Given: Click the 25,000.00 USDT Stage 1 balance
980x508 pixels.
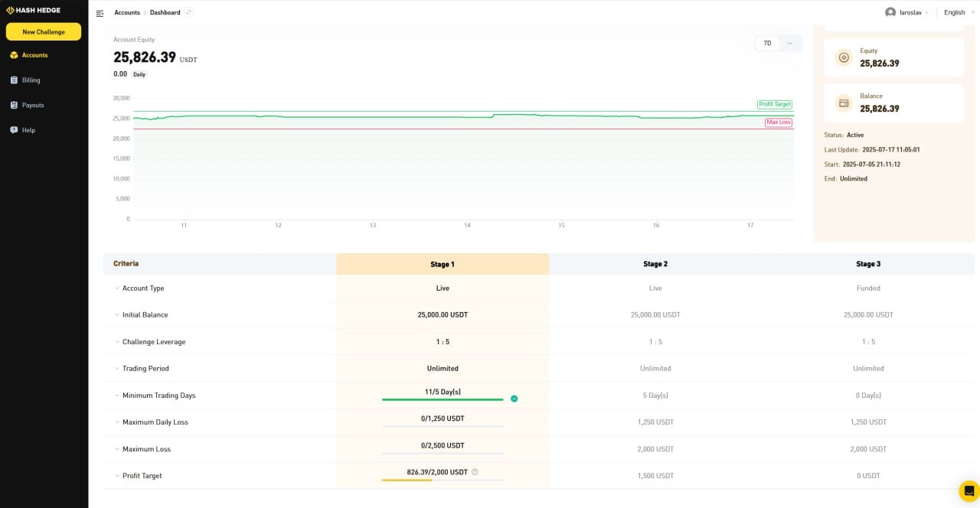Looking at the screenshot, I should [x=443, y=315].
